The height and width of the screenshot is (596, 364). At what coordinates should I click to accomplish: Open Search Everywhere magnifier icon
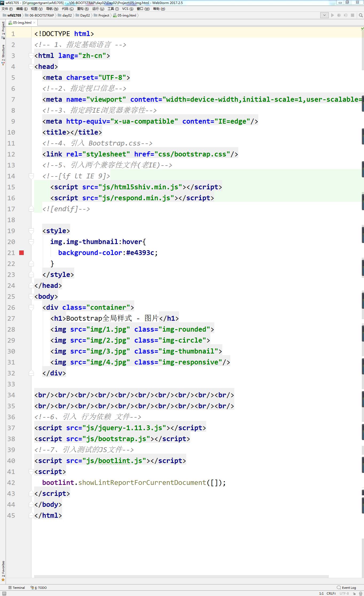coord(361,15)
